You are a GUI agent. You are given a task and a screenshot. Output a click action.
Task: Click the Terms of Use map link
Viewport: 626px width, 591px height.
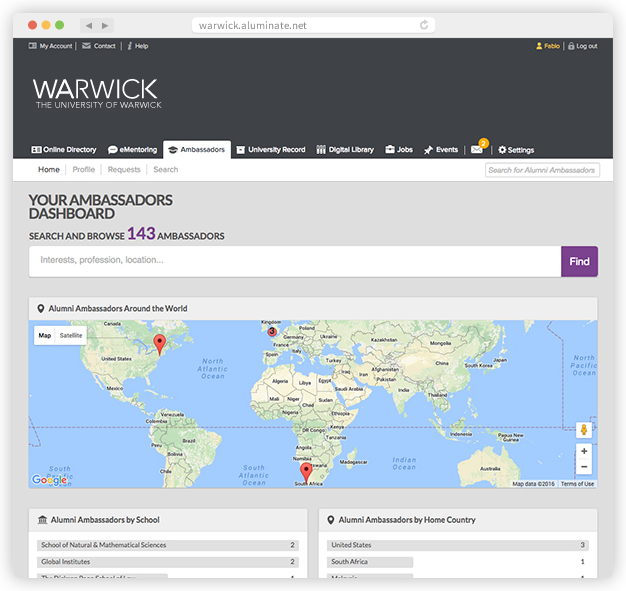click(577, 484)
